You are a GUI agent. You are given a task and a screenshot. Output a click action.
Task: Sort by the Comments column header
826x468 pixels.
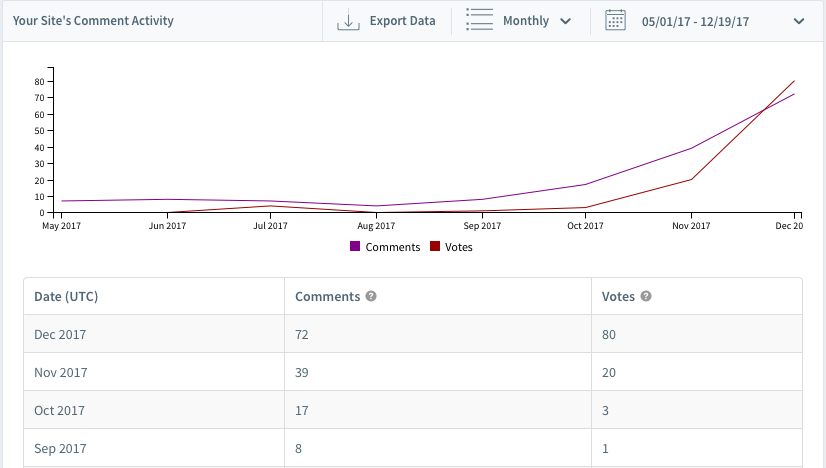coord(327,297)
